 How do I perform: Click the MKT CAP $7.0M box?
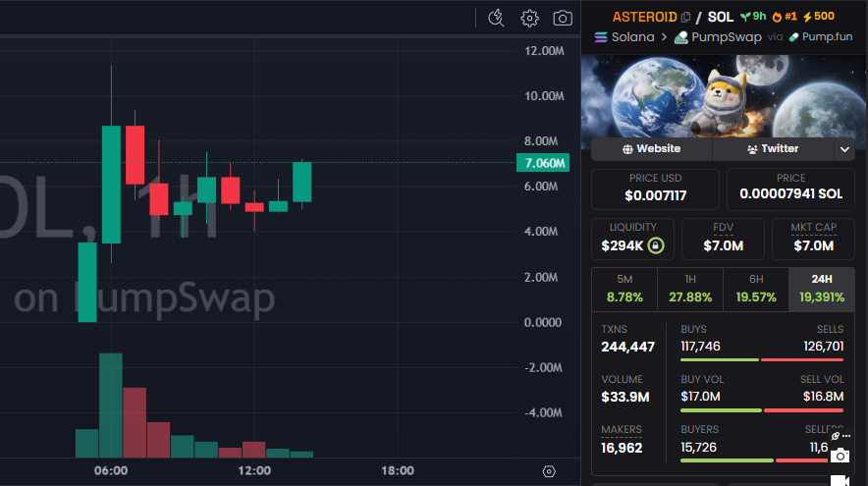tap(813, 240)
